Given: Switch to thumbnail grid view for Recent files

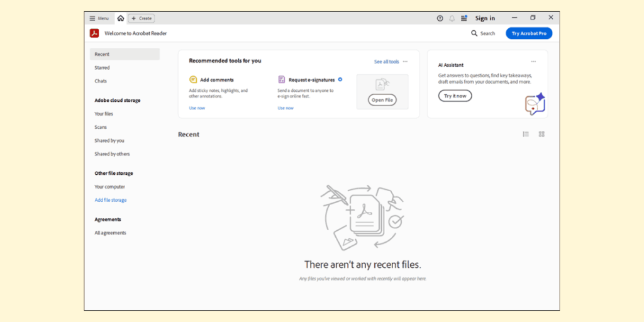Looking at the screenshot, I should [x=541, y=134].
